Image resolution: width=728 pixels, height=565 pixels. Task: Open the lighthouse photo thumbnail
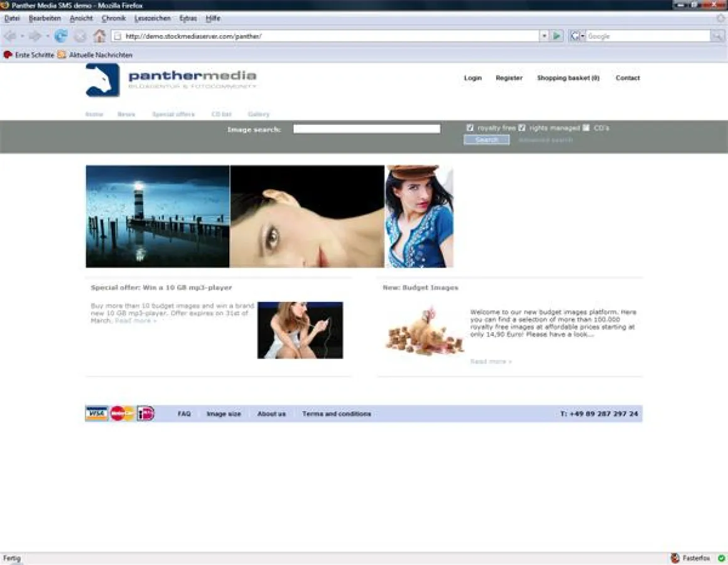[x=158, y=217]
